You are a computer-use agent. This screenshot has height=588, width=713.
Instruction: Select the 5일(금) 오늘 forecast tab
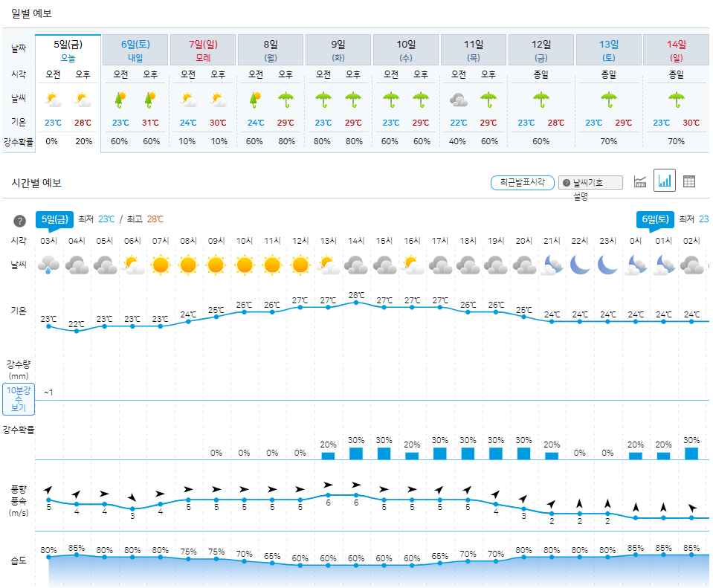pyautogui.click(x=68, y=51)
